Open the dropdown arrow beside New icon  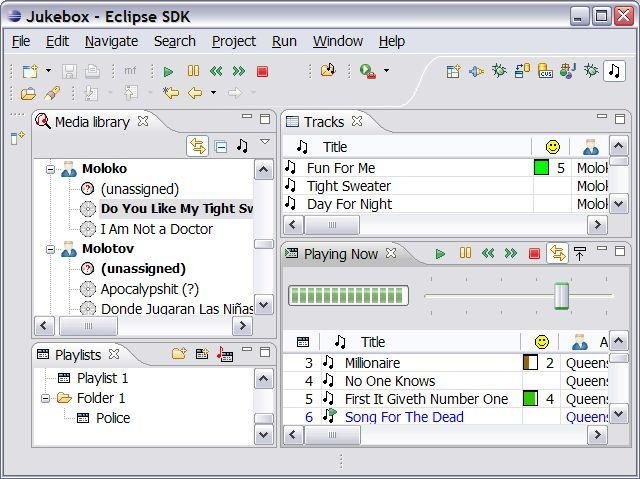click(x=49, y=71)
